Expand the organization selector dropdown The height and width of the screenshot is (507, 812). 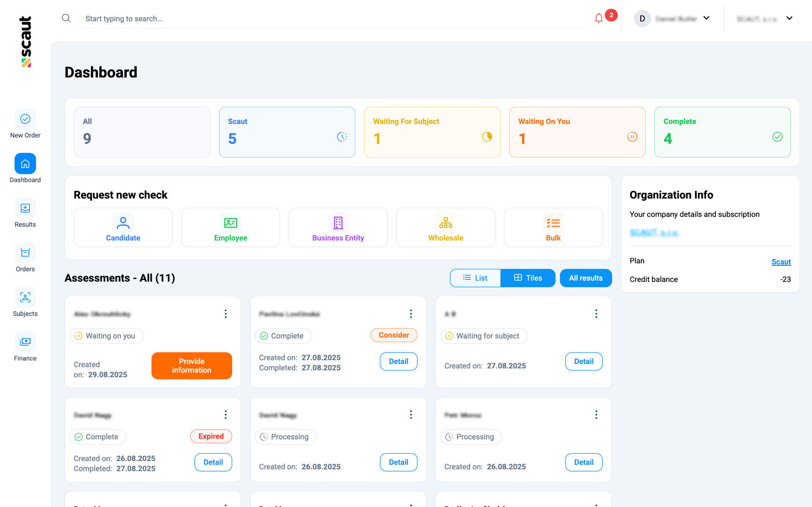pos(764,19)
